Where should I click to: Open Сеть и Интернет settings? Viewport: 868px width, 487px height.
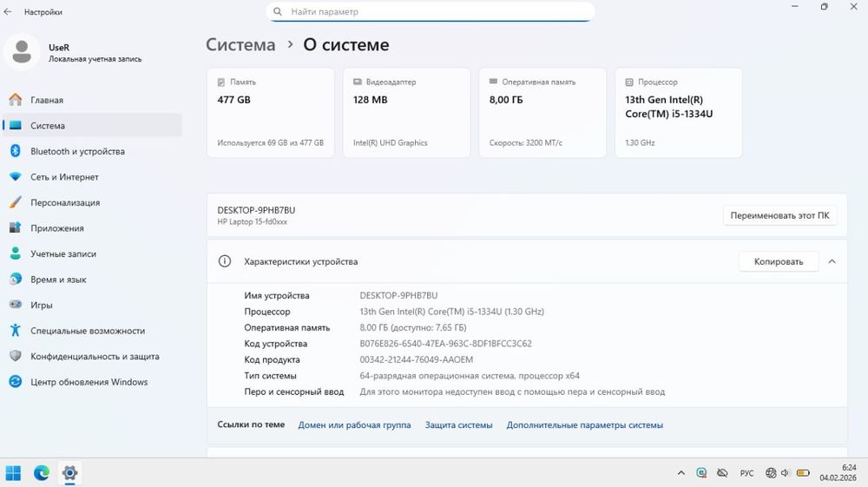click(x=64, y=177)
